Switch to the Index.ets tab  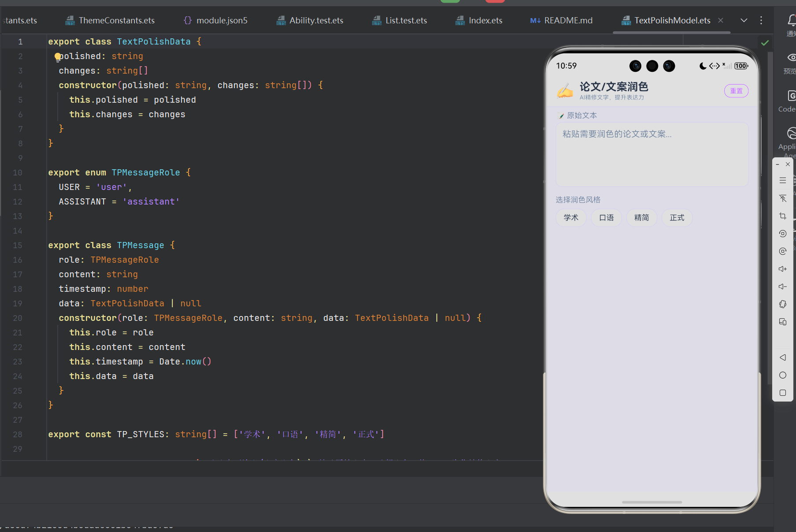coord(479,20)
